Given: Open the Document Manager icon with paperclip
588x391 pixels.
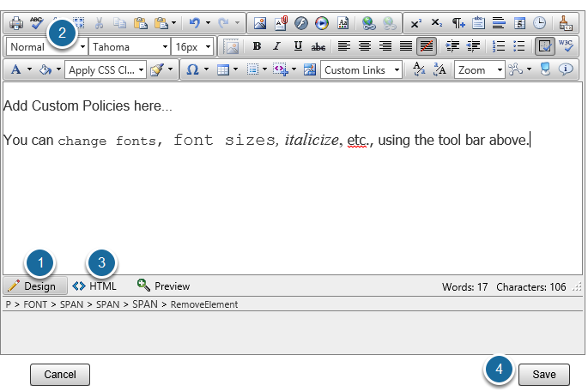Looking at the screenshot, I should 281,23.
